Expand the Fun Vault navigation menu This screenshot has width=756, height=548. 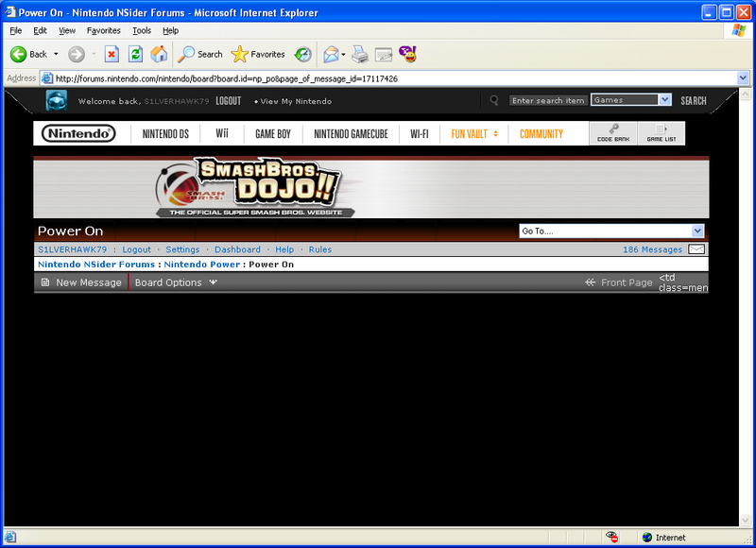click(495, 134)
